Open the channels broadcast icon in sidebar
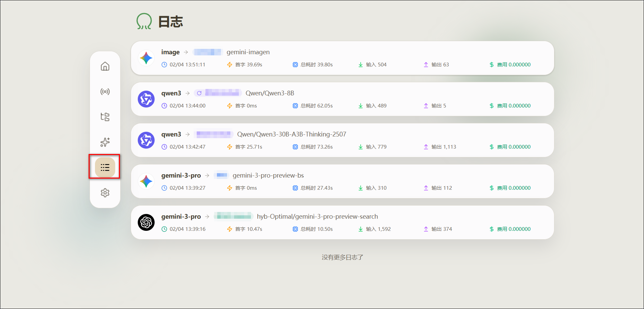 105,92
